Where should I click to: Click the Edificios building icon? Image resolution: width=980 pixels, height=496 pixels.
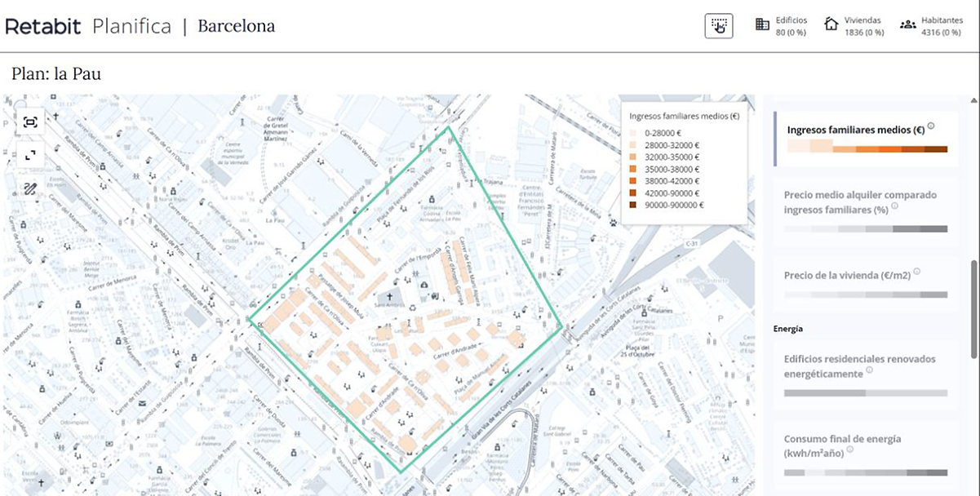(x=762, y=24)
